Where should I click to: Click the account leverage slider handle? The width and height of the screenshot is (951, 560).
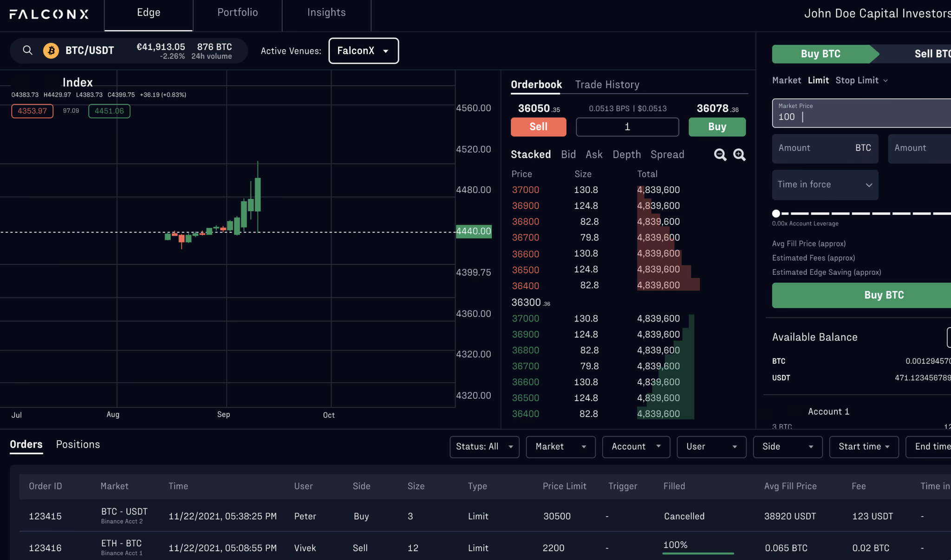click(776, 214)
